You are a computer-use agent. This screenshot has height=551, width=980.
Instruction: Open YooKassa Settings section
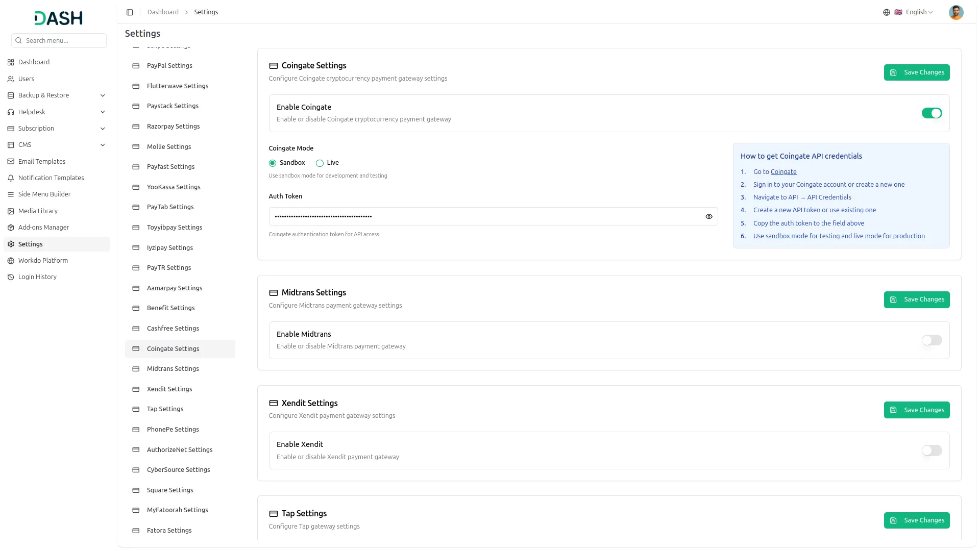tap(180, 187)
